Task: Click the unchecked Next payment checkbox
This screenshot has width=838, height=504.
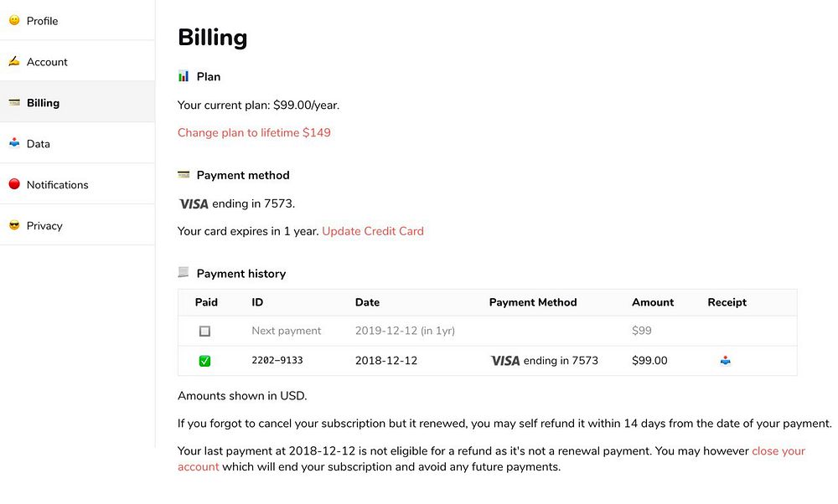Action: click(204, 332)
